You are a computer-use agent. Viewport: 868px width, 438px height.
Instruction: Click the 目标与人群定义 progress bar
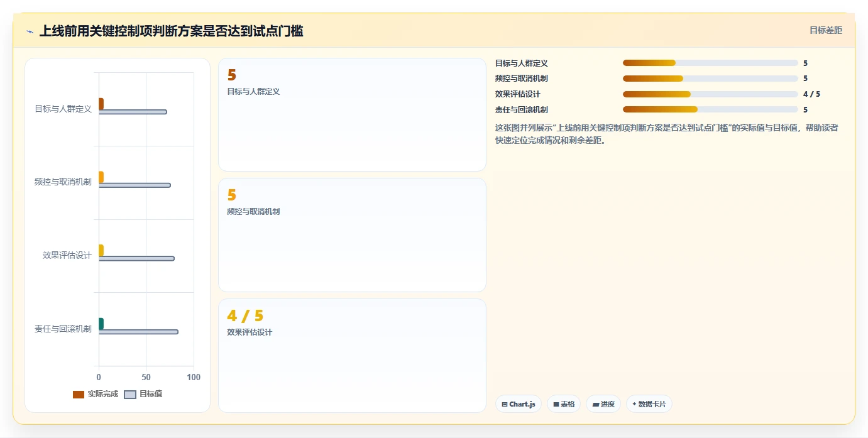[x=710, y=63]
